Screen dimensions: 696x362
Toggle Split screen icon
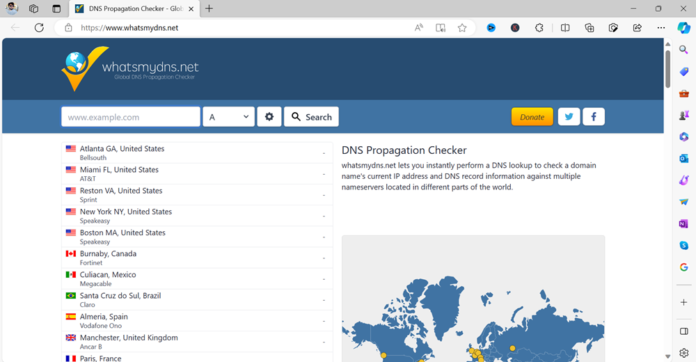(565, 28)
